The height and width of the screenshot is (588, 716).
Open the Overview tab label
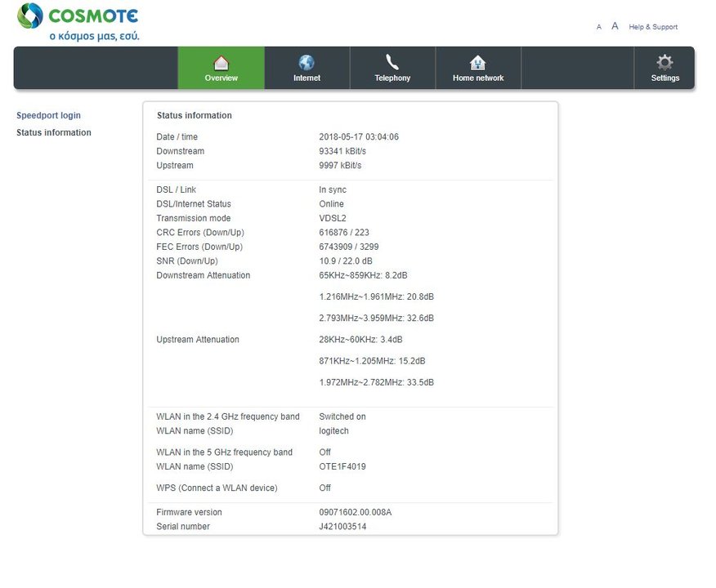(x=221, y=78)
